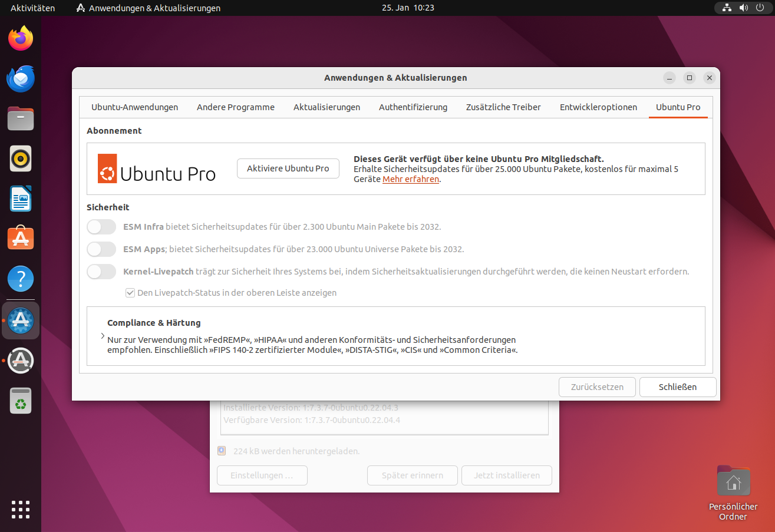Open the Files manager dock icon
Screen dimensions: 775x532
21,118
